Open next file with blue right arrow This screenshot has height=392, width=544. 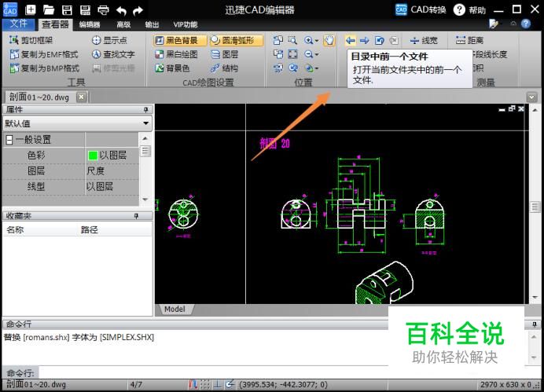click(364, 41)
